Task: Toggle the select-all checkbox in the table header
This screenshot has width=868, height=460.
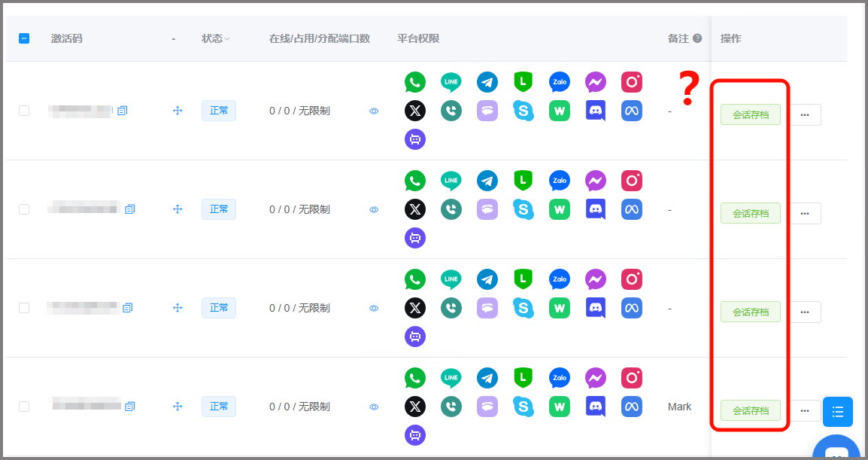Action: click(24, 38)
